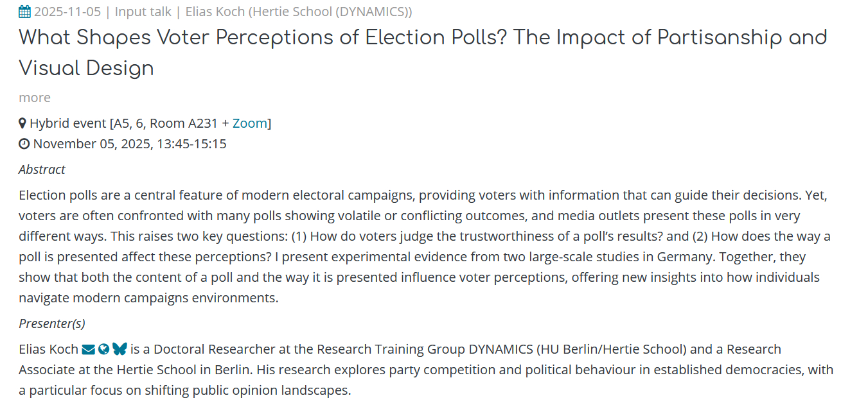Viewport: 868px width, 414px height.
Task: Open the Bluesky butterfly icon link
Action: click(x=120, y=349)
